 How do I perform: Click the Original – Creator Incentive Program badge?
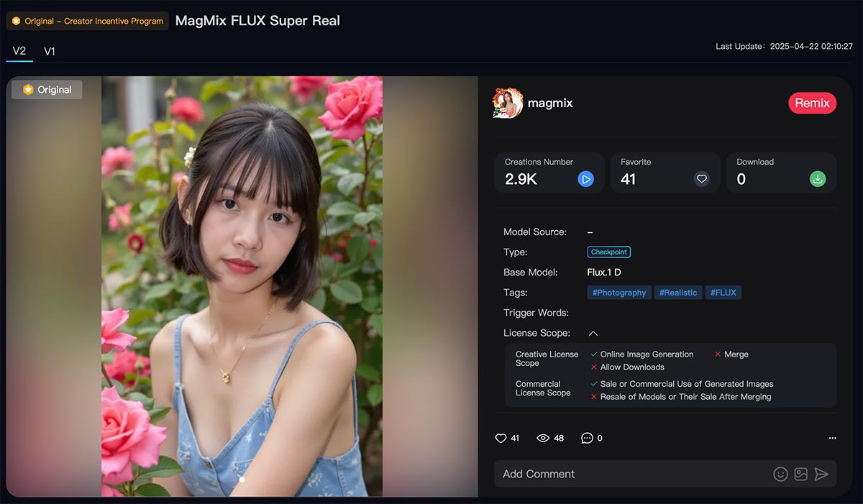coord(86,21)
